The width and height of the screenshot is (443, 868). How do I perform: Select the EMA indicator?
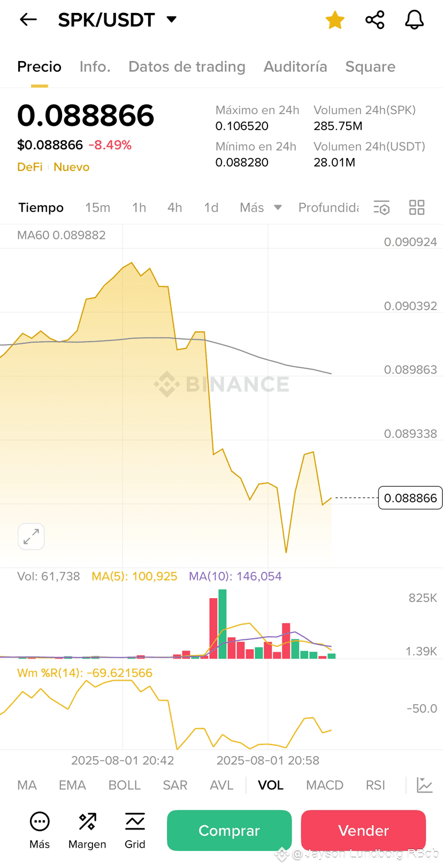[72, 785]
